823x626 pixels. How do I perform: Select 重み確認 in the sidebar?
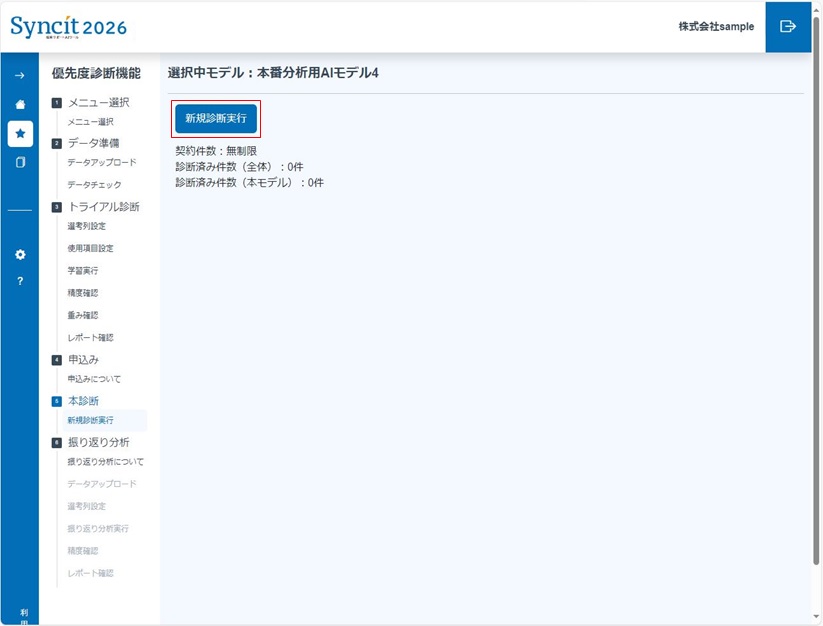pos(84,314)
